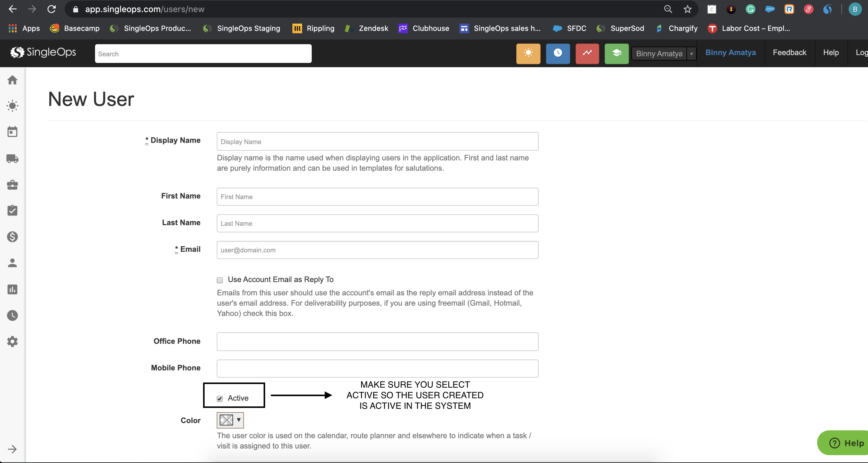The width and height of the screenshot is (868, 463).
Task: Toggle the Active checkbox
Action: click(220, 399)
